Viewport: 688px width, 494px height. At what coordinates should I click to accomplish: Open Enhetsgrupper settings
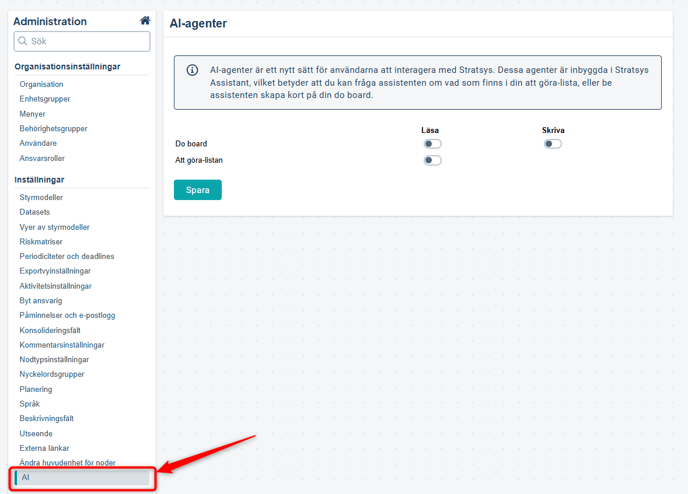point(46,99)
